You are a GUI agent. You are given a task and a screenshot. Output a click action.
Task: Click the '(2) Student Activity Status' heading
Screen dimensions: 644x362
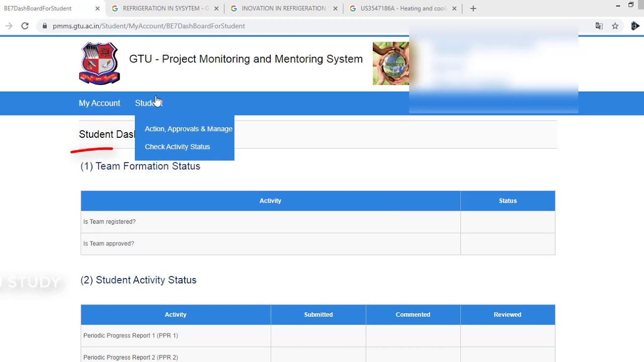click(x=138, y=280)
